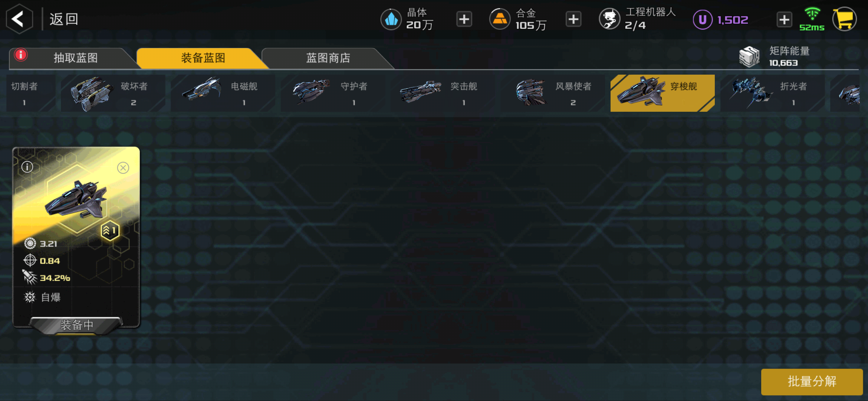
Task: Add U currency with plus icon
Action: [784, 20]
